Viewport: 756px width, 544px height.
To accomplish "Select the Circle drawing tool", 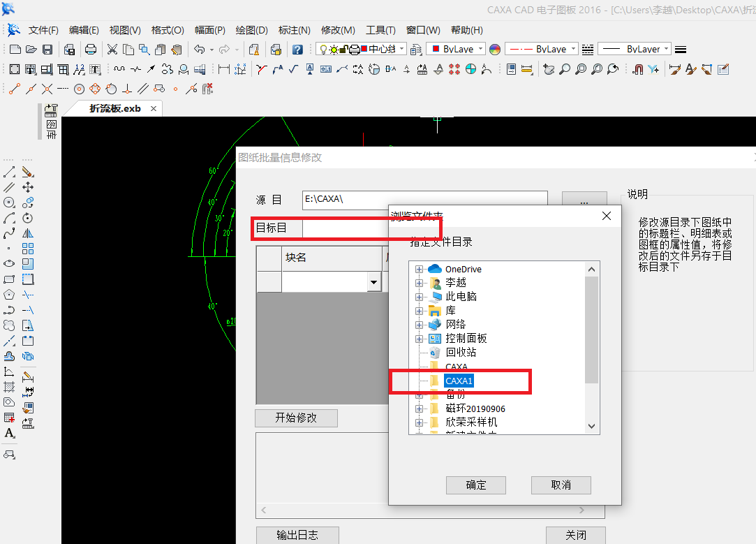I will (9, 203).
